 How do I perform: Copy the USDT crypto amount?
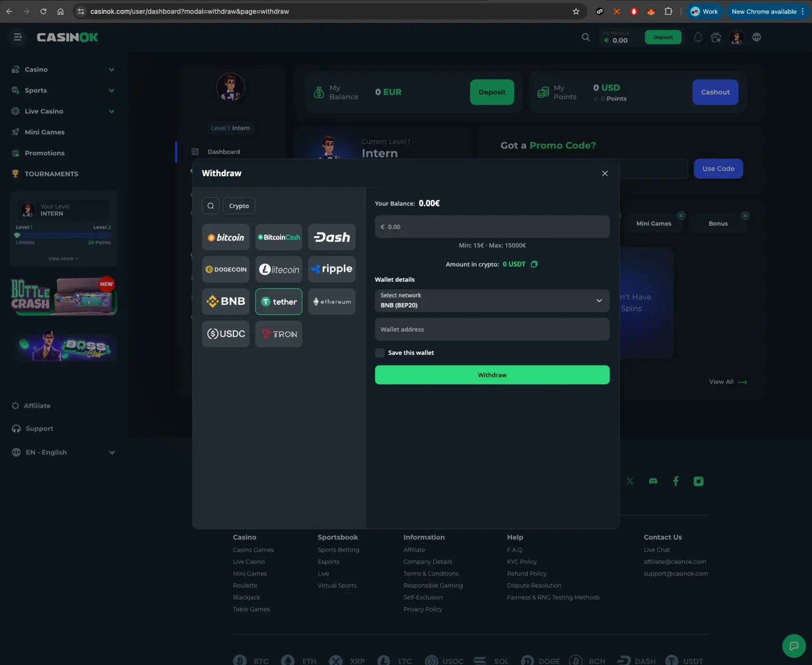pyautogui.click(x=534, y=264)
